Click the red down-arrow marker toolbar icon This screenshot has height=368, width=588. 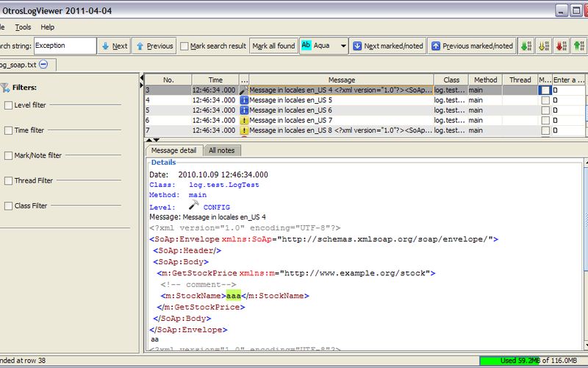(x=563, y=46)
